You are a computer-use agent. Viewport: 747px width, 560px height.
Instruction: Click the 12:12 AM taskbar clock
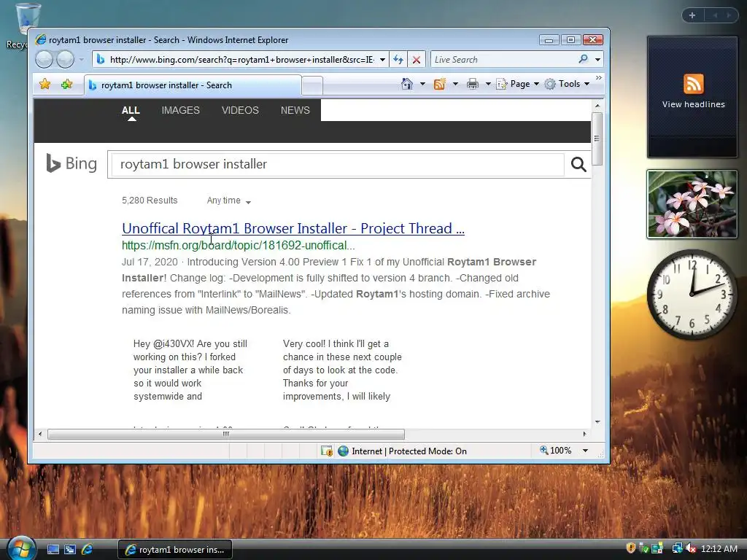pos(719,548)
